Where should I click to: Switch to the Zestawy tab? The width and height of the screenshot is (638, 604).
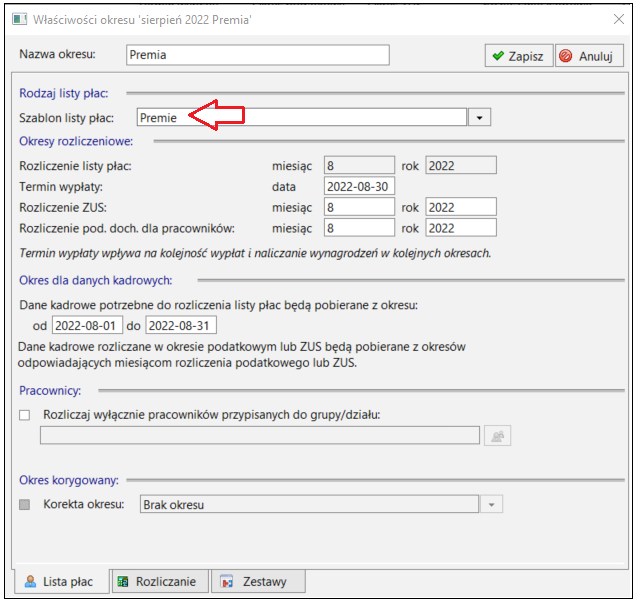pos(258,581)
